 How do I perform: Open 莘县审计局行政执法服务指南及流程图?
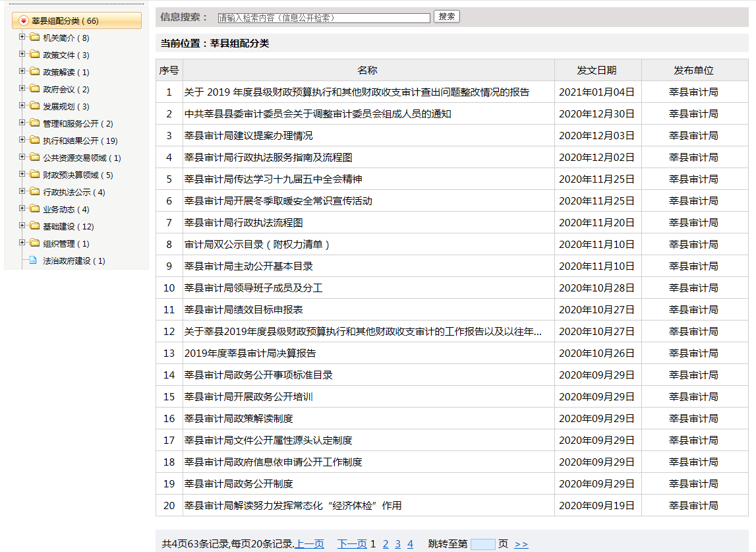[268, 158]
